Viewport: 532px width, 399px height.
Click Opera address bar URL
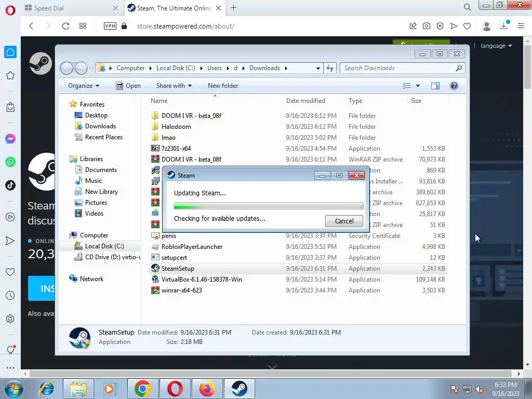click(x=185, y=26)
